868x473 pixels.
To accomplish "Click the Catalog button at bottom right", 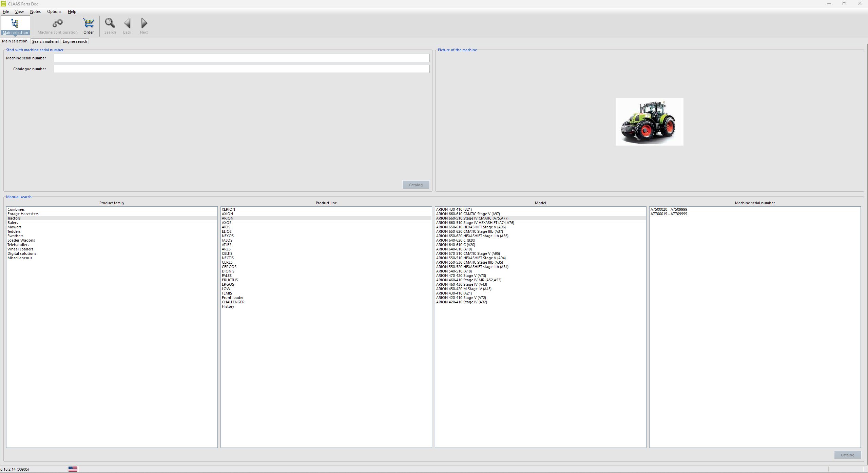I will [x=847, y=455].
